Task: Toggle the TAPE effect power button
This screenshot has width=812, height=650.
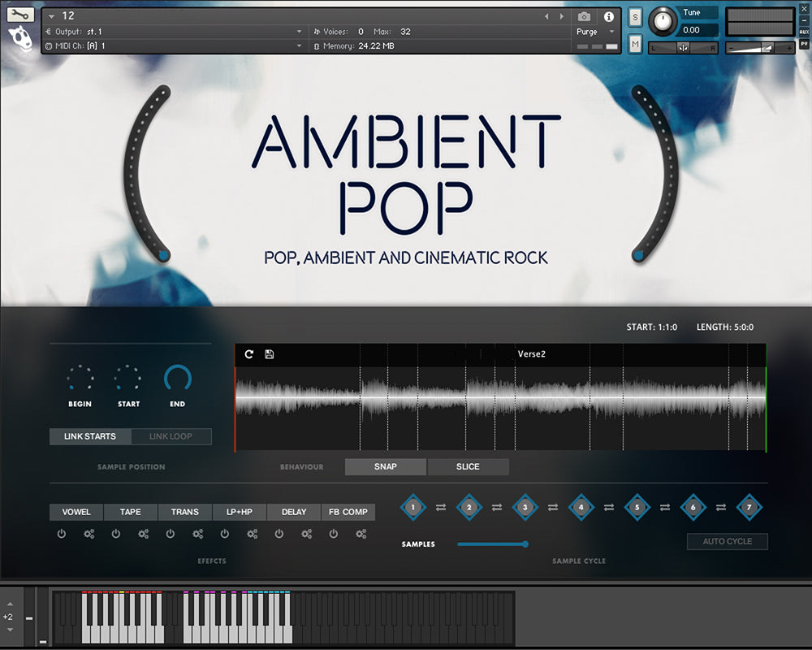Action: click(116, 534)
